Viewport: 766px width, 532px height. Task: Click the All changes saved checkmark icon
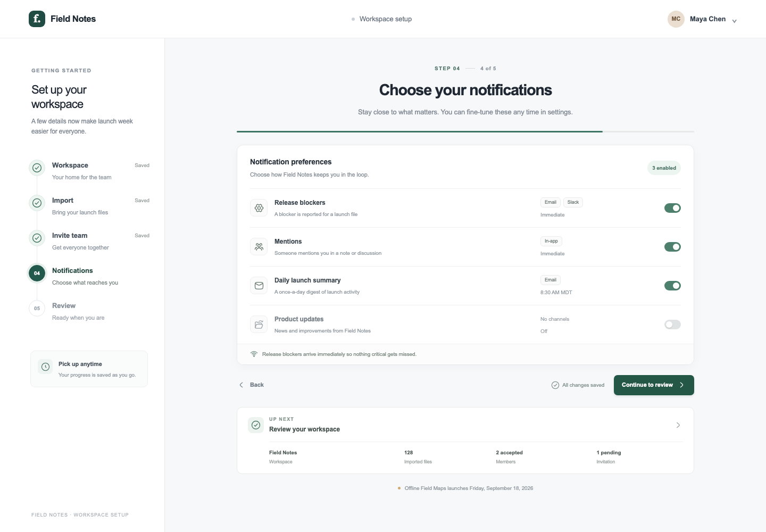coord(555,385)
